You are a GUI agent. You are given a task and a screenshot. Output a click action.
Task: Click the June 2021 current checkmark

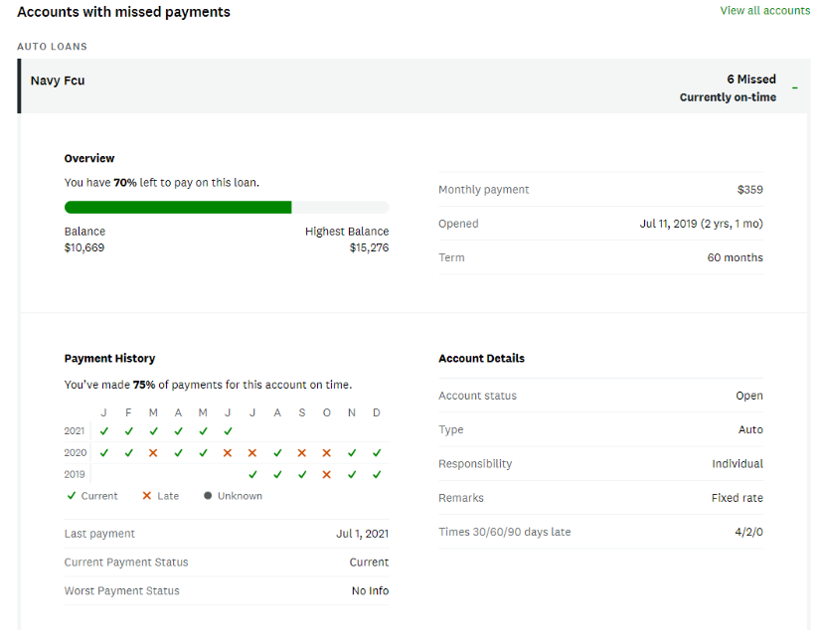(228, 431)
